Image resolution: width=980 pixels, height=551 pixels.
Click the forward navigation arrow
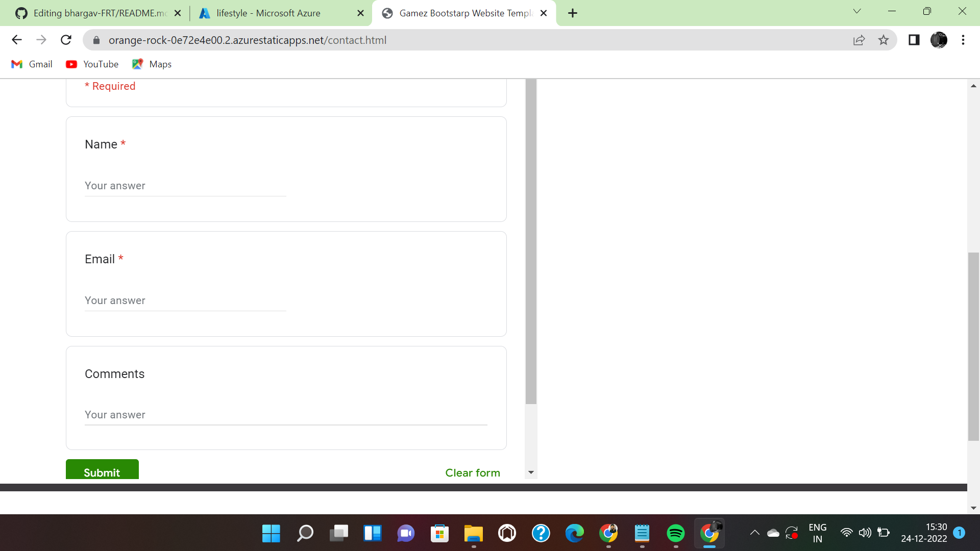(x=41, y=40)
